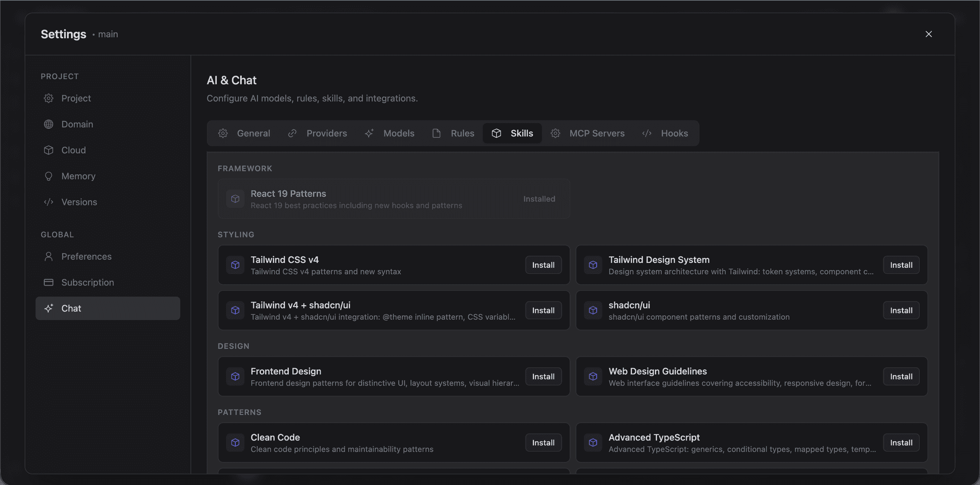Click the link icon on the Providers tab

tap(292, 133)
